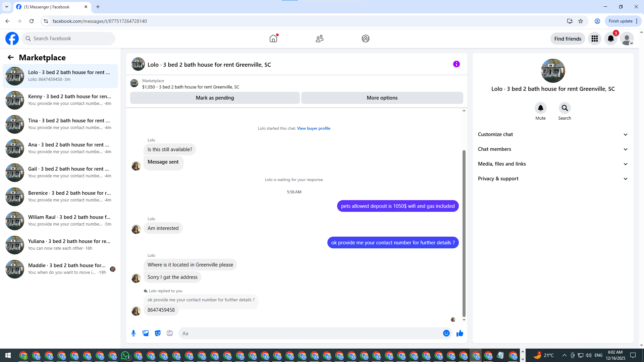Image resolution: width=644 pixels, height=362 pixels.
Task: Expand the Chat members section
Action: point(553,149)
